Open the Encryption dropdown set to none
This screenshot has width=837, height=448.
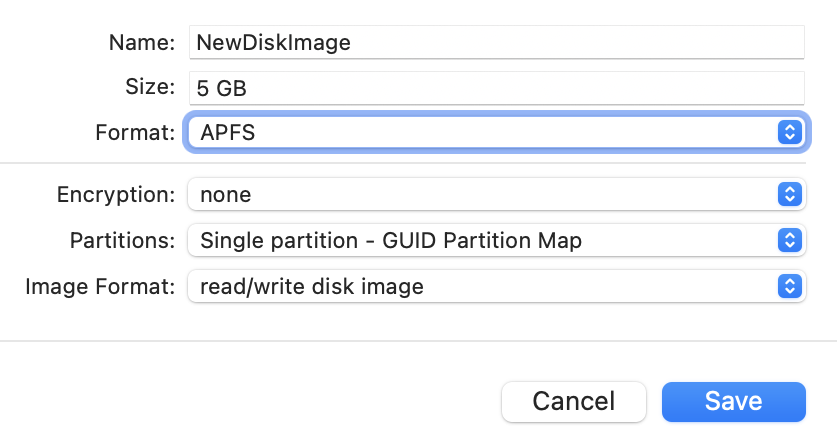click(480, 194)
